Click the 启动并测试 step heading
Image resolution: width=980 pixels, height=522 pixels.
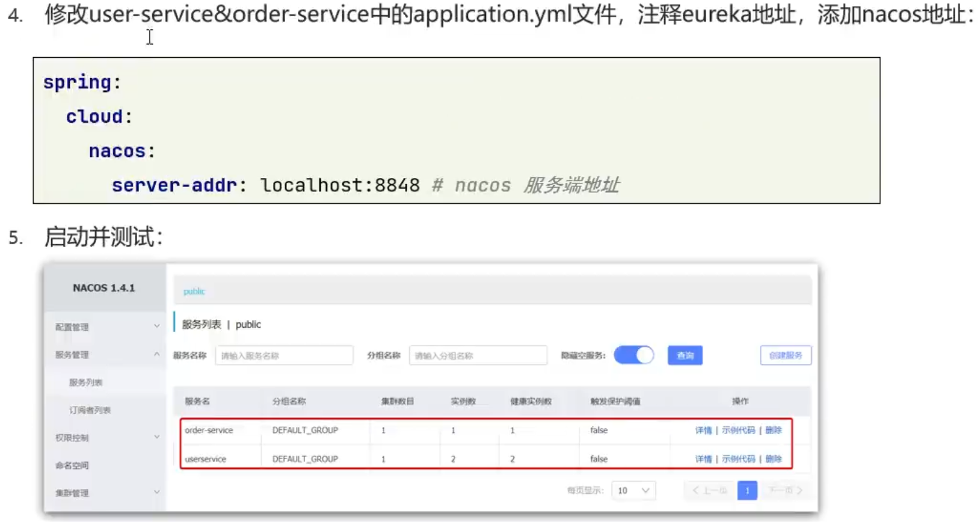click(x=103, y=237)
